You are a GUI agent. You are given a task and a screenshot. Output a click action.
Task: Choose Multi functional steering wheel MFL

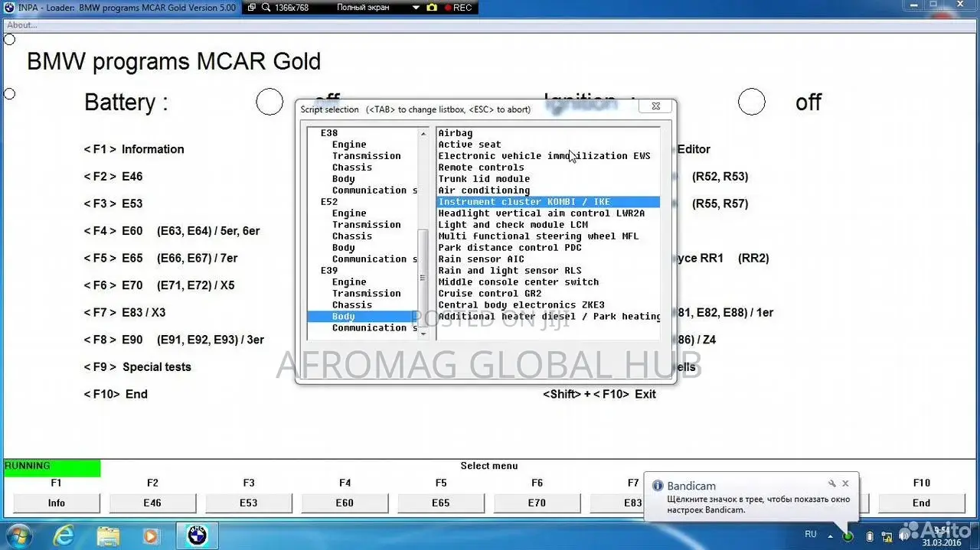[538, 236]
